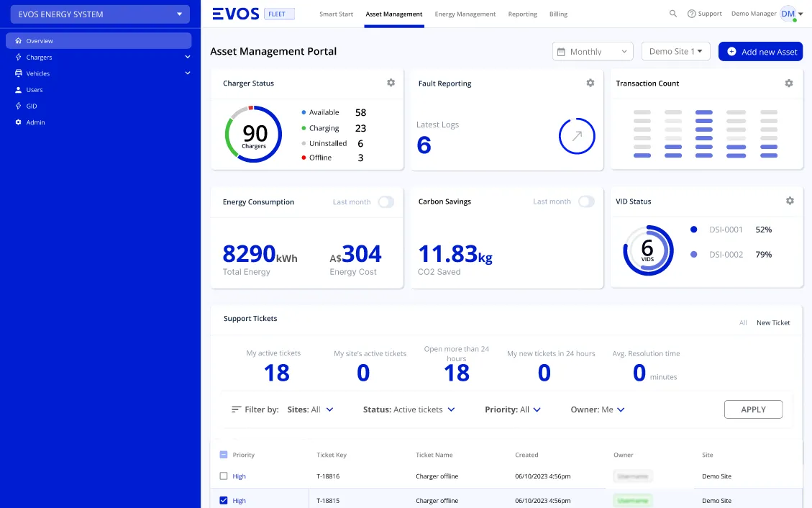Open Fault Reporting settings gear

(590, 83)
